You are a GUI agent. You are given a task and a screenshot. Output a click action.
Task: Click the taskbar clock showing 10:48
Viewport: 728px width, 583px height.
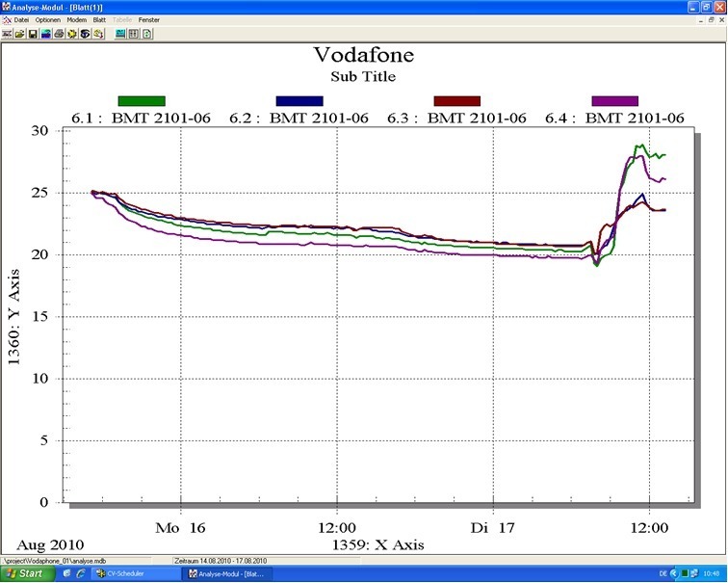tap(712, 574)
